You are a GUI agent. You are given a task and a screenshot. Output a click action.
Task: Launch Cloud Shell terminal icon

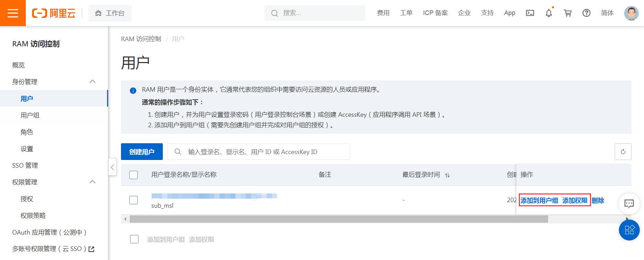click(530, 13)
